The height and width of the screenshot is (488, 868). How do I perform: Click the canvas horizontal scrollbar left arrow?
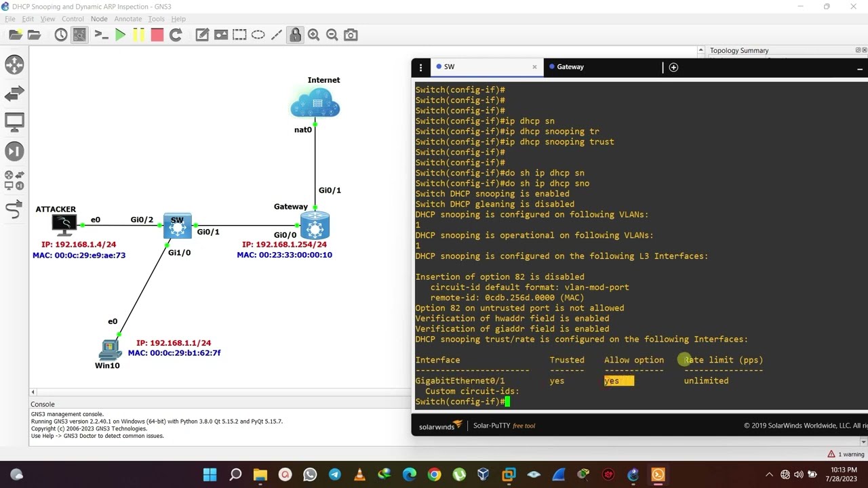[33, 392]
